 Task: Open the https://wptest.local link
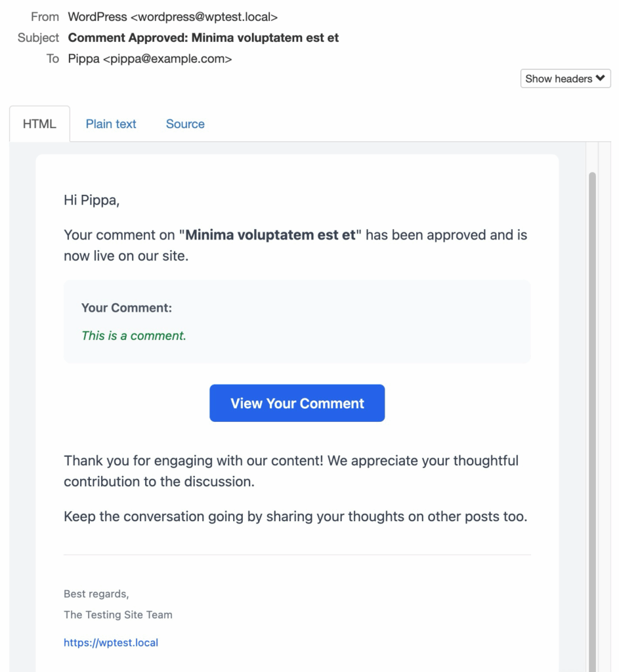click(x=111, y=642)
